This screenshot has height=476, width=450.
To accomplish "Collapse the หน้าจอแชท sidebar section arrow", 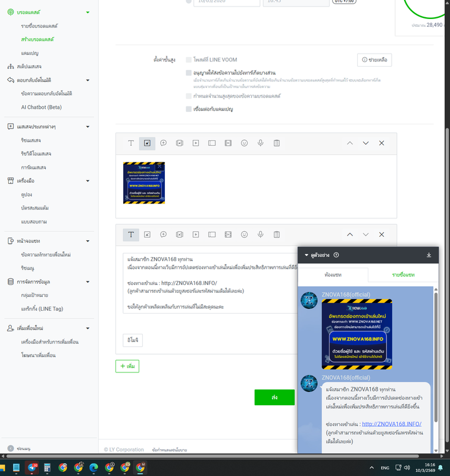I will 87,241.
